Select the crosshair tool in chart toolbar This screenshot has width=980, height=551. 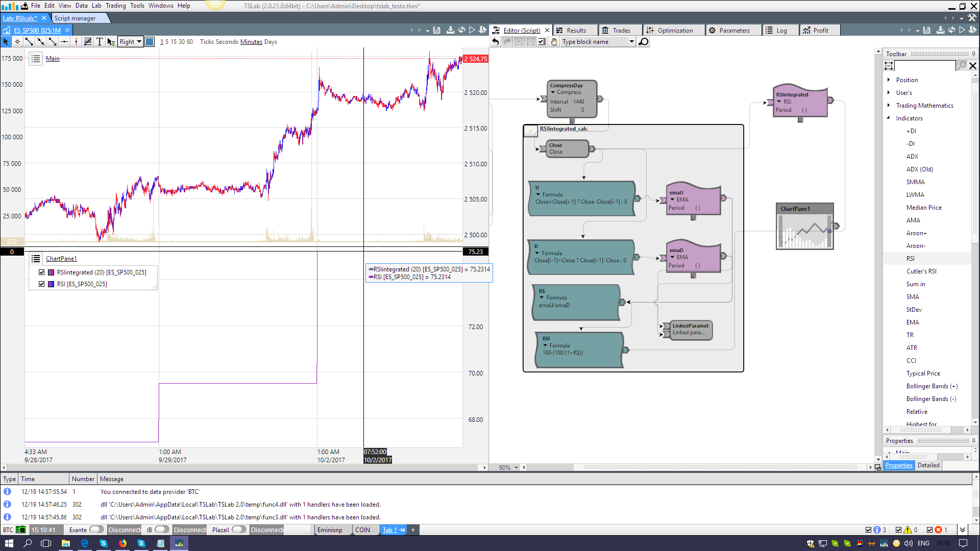tap(17, 42)
